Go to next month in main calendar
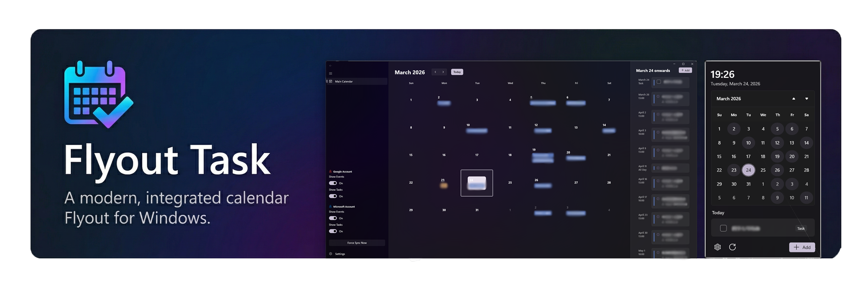Image resolution: width=868 pixels, height=287 pixels. (443, 72)
